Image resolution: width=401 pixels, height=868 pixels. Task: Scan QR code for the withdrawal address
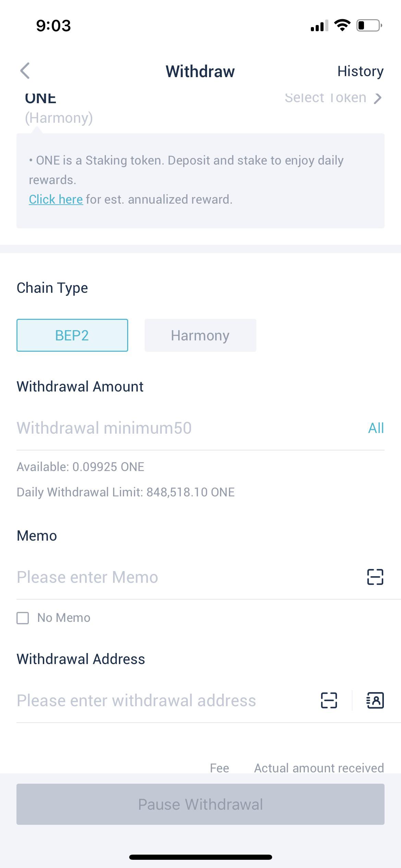point(328,701)
